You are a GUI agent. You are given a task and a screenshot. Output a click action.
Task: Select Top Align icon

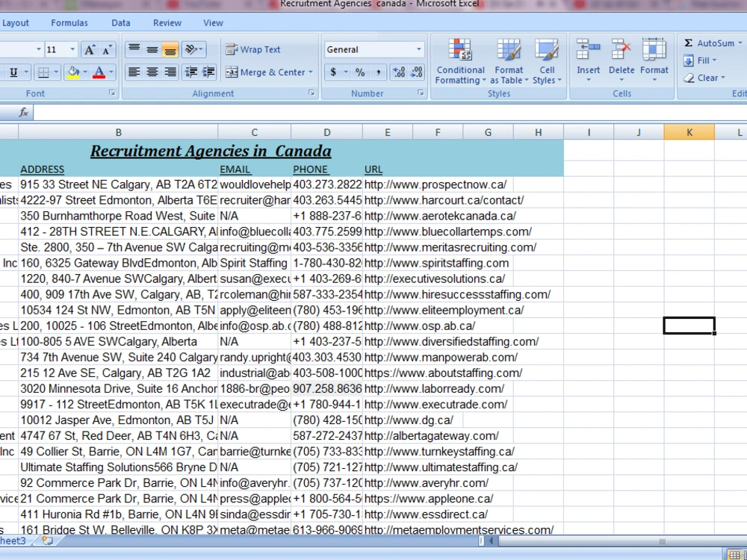pyautogui.click(x=134, y=49)
